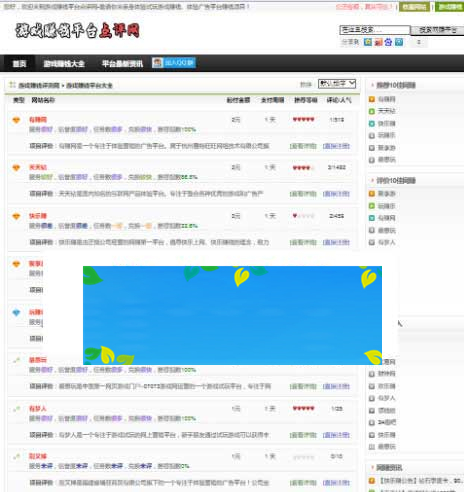This screenshot has height=492, width=464.
Task: Click the 快乐赚 platform name link
Action: 38,216
